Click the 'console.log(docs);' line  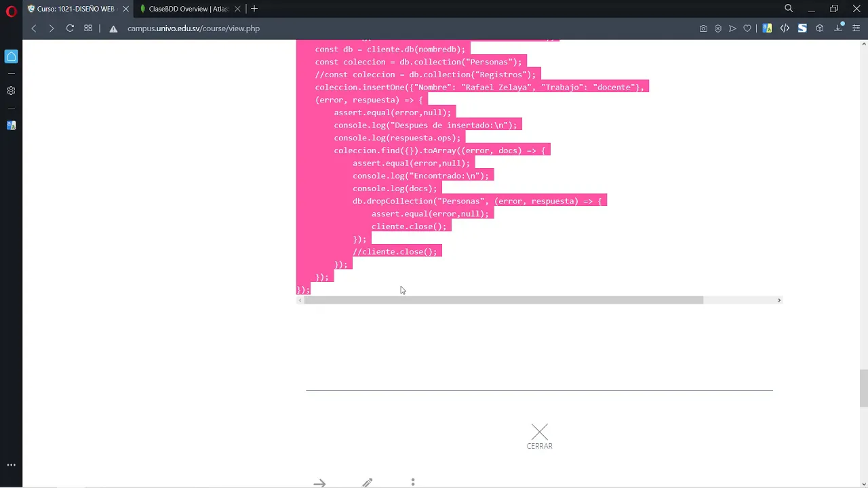[x=395, y=188]
